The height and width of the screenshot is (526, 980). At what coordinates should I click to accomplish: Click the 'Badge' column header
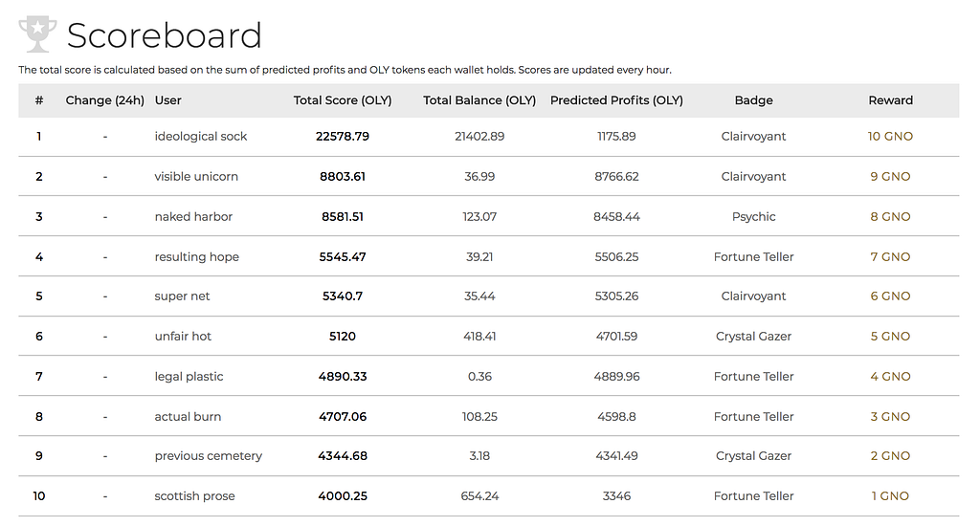(753, 100)
